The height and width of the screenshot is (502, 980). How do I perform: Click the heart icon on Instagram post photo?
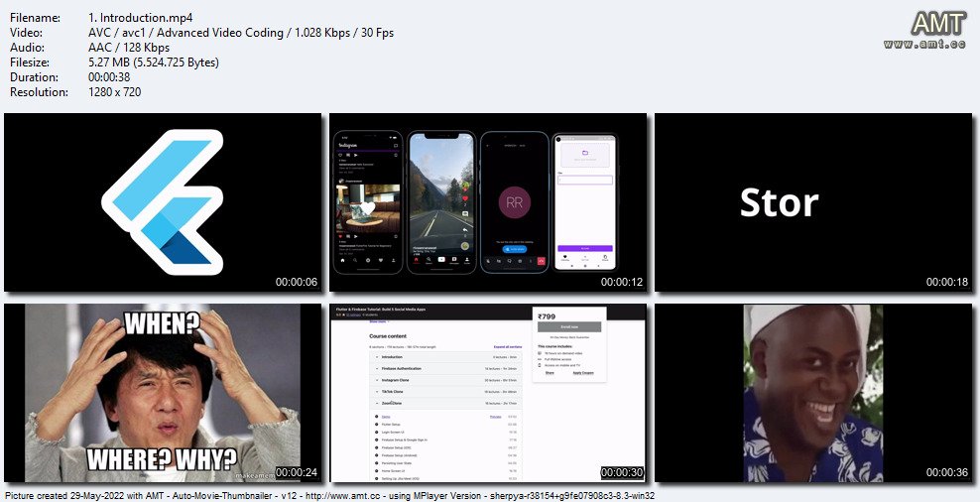[x=368, y=208]
